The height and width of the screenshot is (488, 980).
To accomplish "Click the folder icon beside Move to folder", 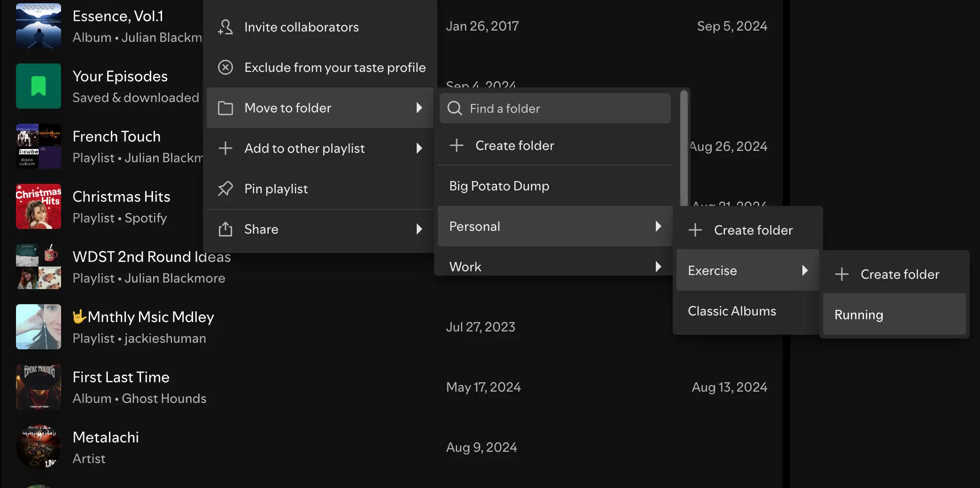I will [x=226, y=108].
